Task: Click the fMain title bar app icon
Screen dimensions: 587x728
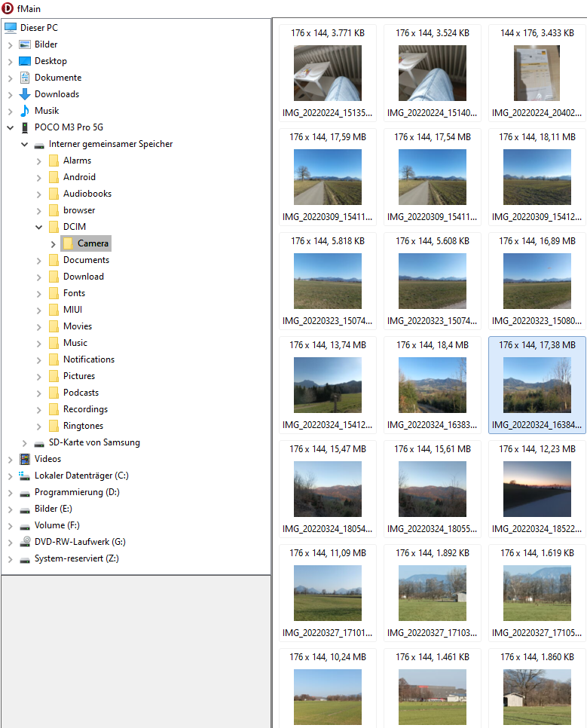Action: pyautogui.click(x=8, y=8)
